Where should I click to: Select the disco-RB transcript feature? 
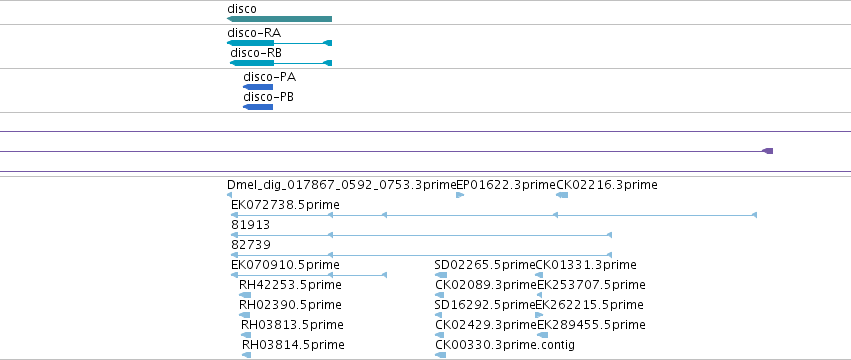281,63
